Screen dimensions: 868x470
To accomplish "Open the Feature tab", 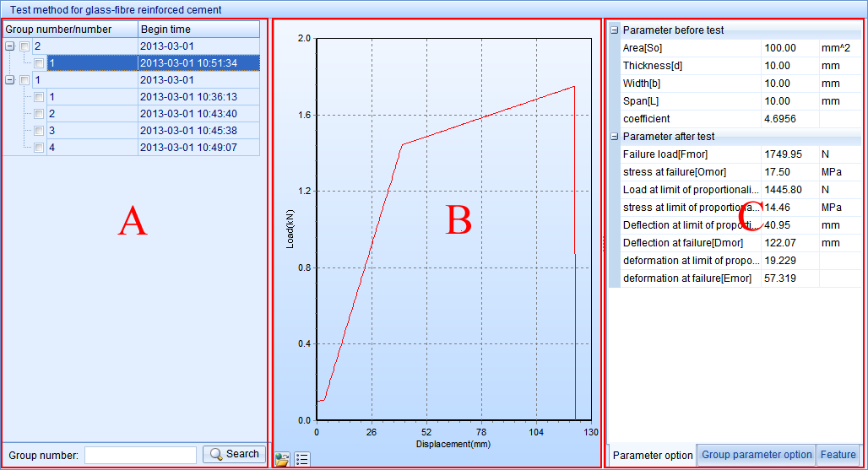I will [x=838, y=455].
